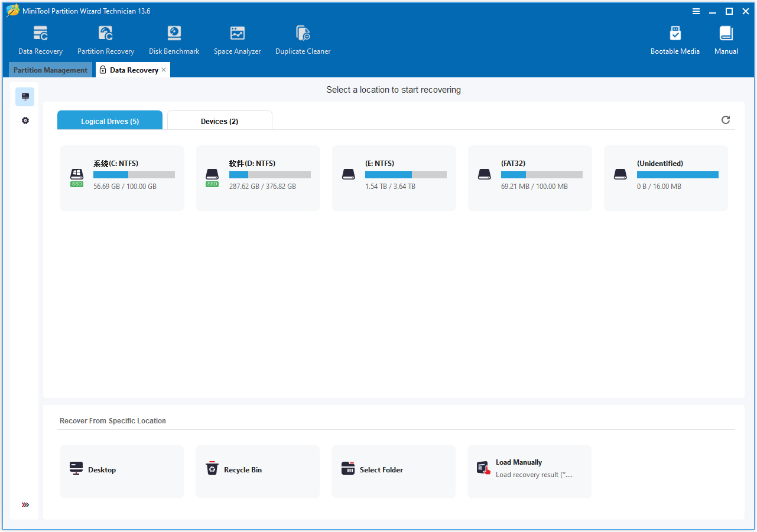Choose Select Folder recovery option

(393, 472)
